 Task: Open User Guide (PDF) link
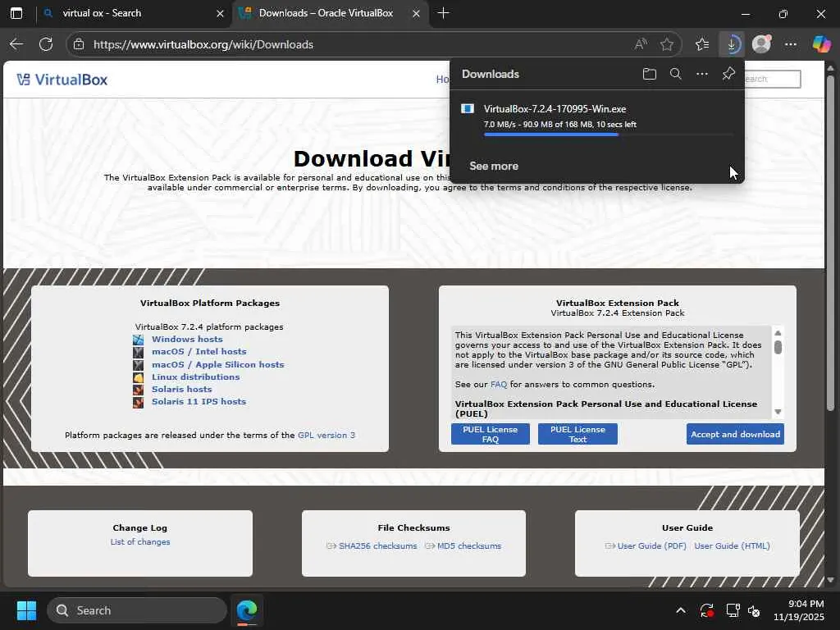[651, 546]
